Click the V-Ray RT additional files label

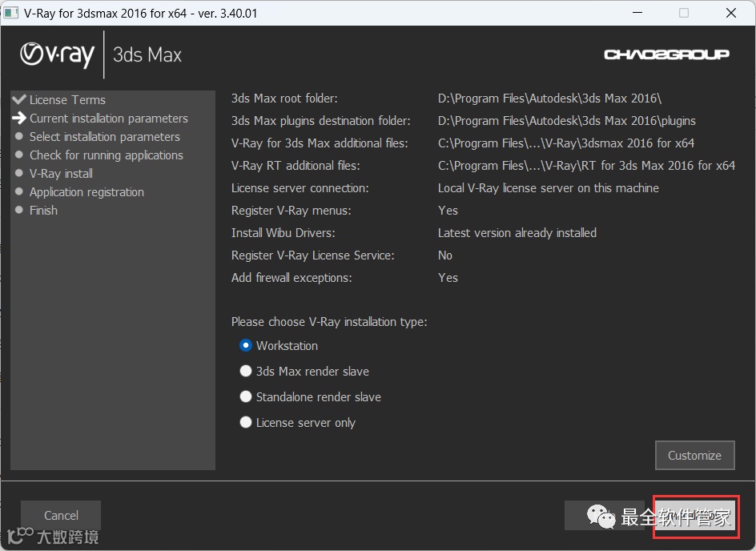tap(296, 166)
